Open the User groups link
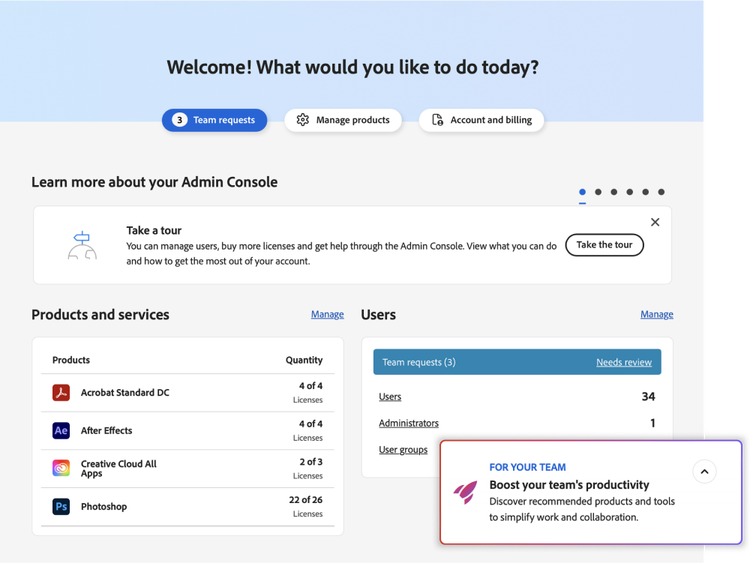 pos(403,450)
